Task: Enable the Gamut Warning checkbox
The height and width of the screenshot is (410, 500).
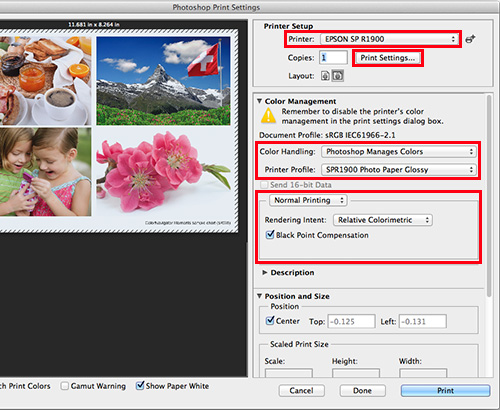Action: click(x=65, y=386)
